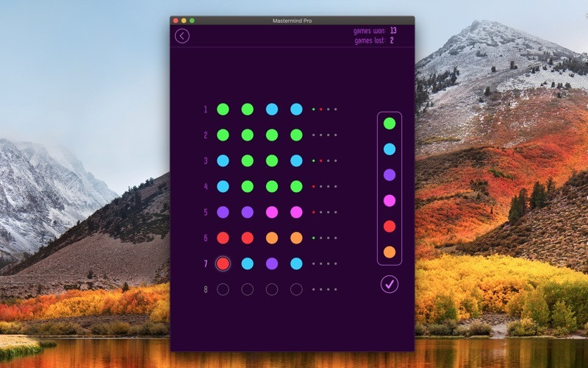Go back using the circled arrow icon
588x368 pixels.
pos(182,36)
